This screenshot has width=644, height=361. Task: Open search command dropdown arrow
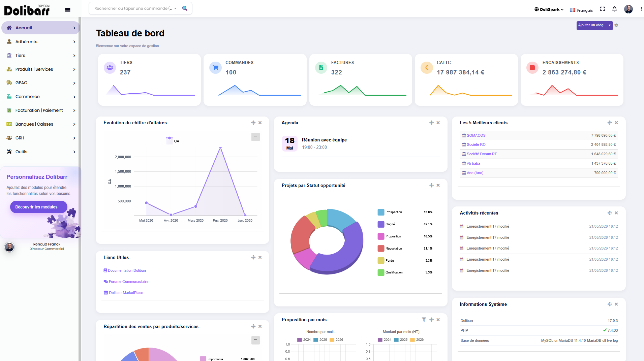pos(175,8)
